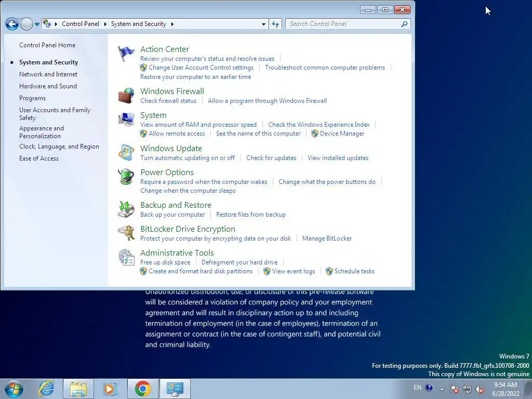
Task: Click Manage BitLocker
Action: pos(327,238)
